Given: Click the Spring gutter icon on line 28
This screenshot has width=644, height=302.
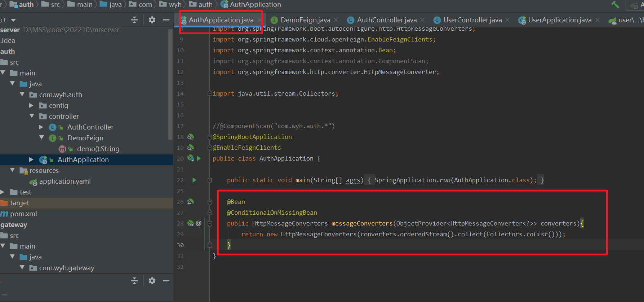Looking at the screenshot, I should pyautogui.click(x=190, y=223).
